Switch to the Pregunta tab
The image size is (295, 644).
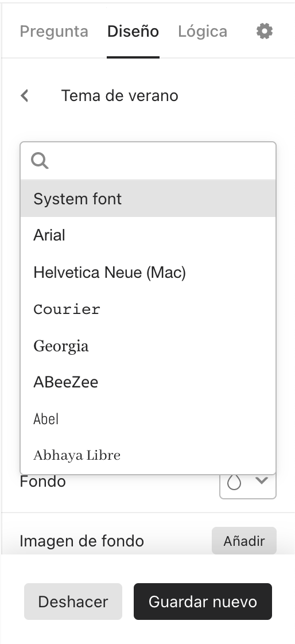54,31
